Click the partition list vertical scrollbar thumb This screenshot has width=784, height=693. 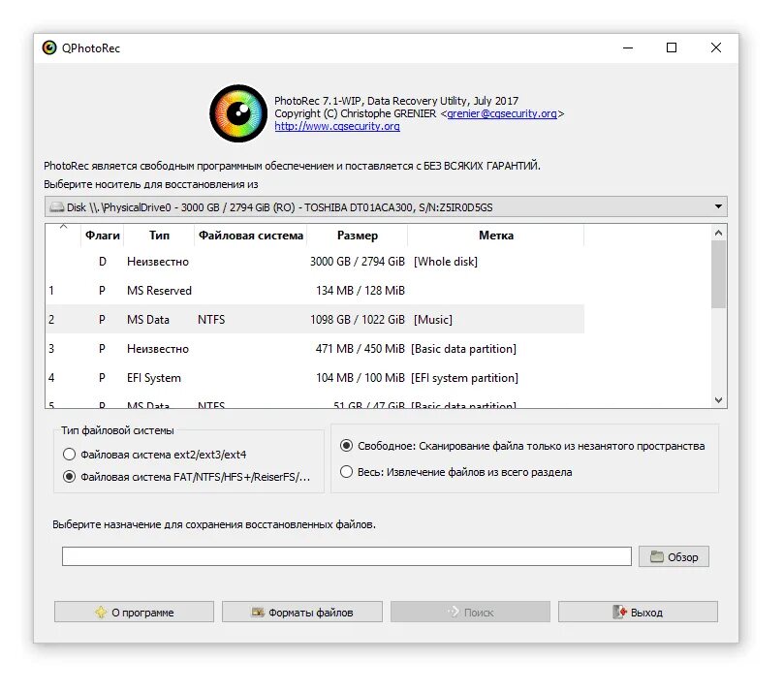[718, 274]
